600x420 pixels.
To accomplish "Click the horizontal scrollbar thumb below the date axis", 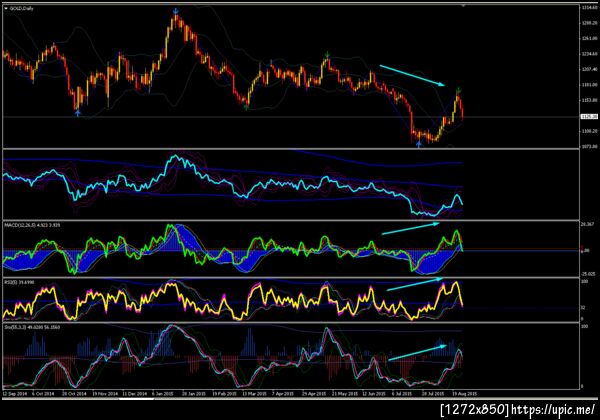I will pyautogui.click(x=137, y=399).
